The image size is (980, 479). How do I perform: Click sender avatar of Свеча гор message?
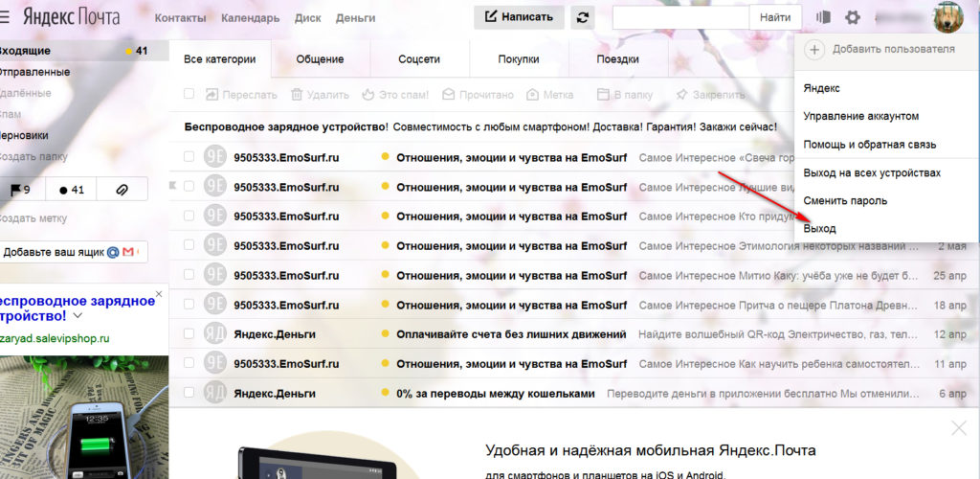coord(214,157)
